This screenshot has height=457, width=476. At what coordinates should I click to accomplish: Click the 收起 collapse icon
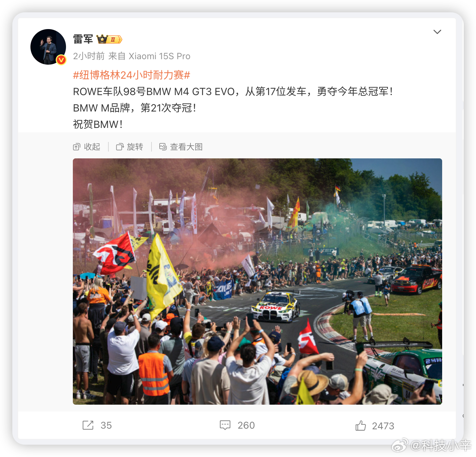pos(77,147)
